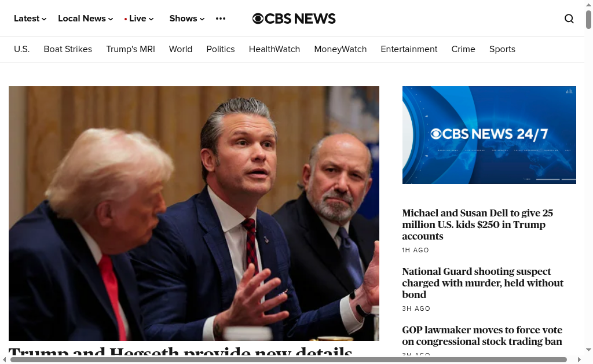Open GOP lawmaker stock trading ban story

[x=482, y=336]
